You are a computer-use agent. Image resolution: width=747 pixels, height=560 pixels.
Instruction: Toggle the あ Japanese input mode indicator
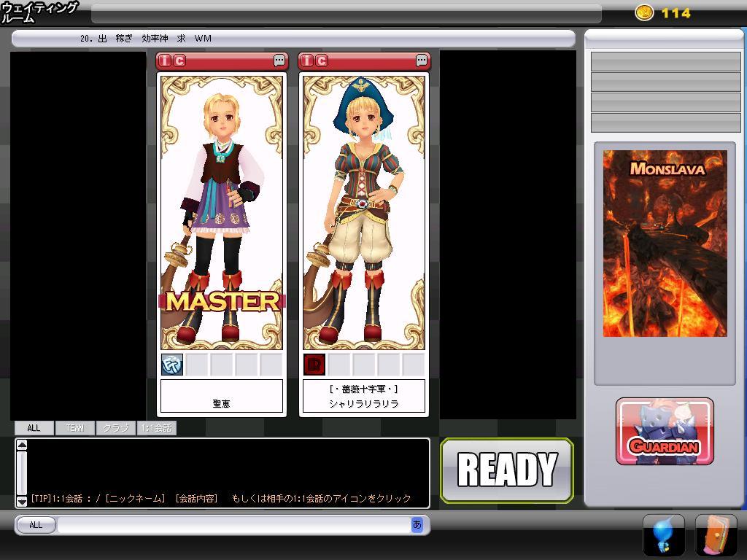417,524
